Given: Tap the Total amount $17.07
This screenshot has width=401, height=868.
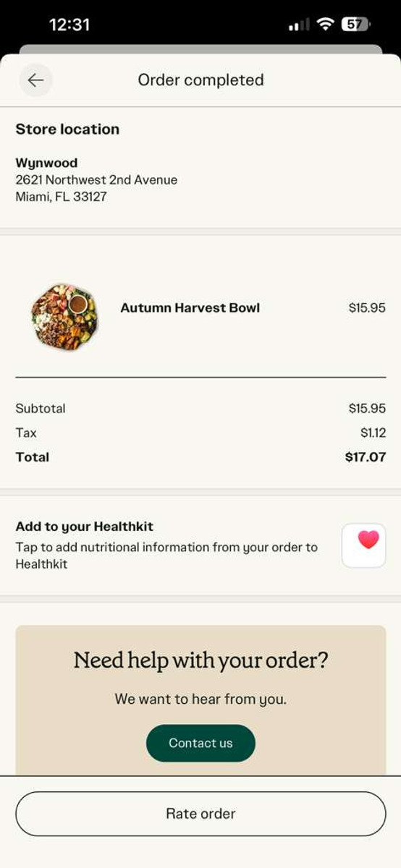Looking at the screenshot, I should click(366, 457).
